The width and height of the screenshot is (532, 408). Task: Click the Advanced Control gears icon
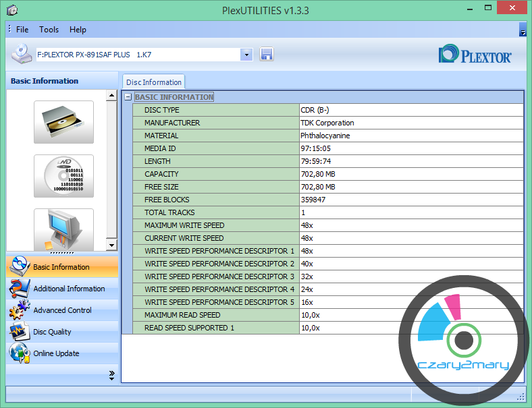[x=18, y=310]
